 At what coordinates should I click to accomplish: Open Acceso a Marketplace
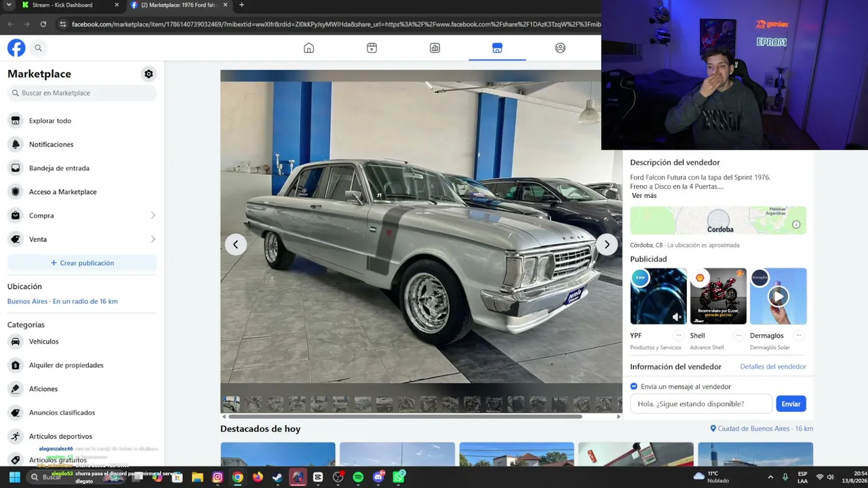pyautogui.click(x=82, y=192)
